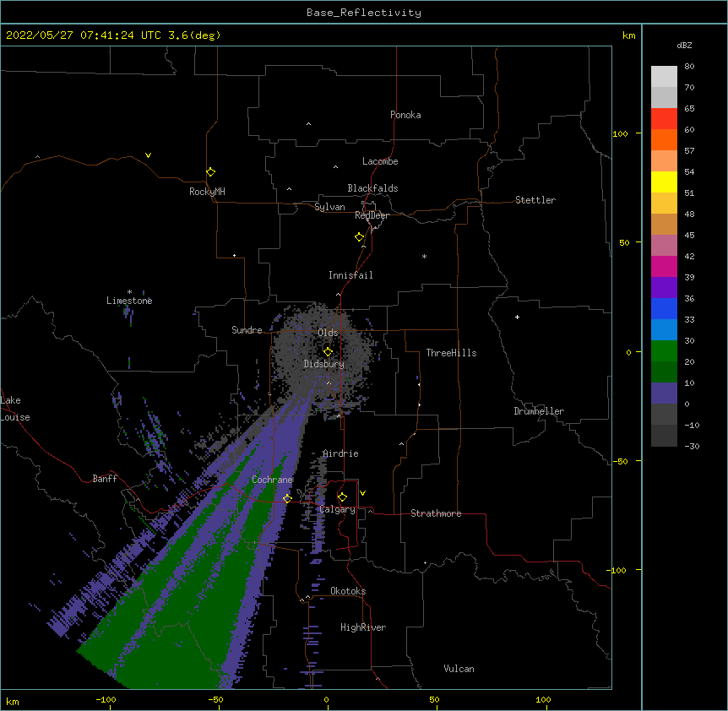The height and width of the screenshot is (711, 728).
Task: Click the Olds town label
Action: click(x=328, y=333)
